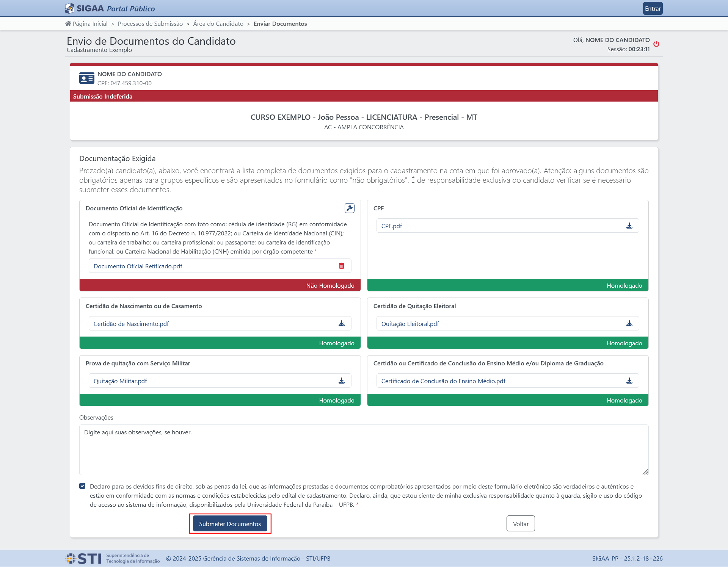Delete Documento Oficial Retificado.pdf with trash icon
Viewport: 728px width, 567px height.
[342, 266]
